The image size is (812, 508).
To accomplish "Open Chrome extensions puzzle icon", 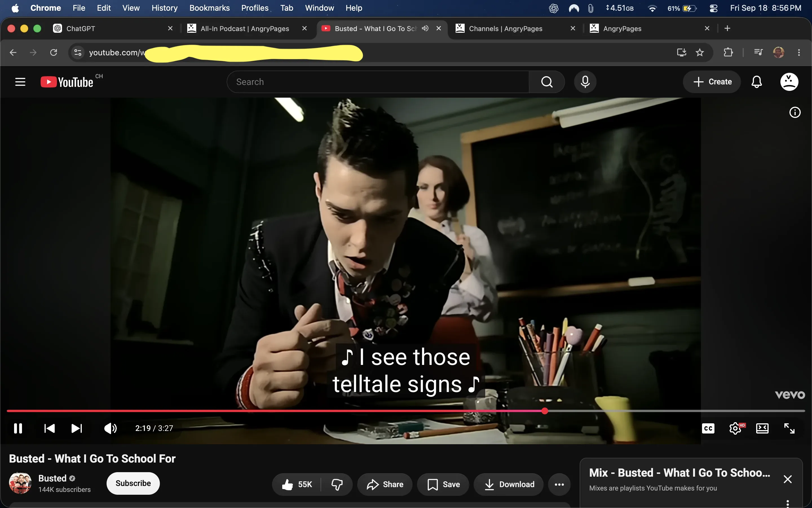I will coord(728,52).
